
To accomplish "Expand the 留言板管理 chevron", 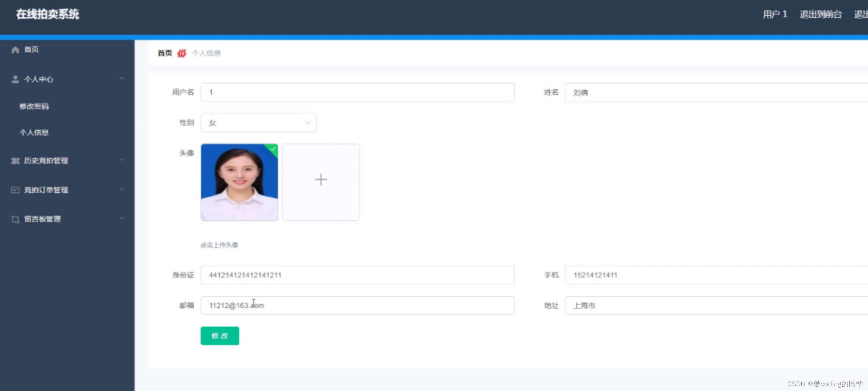I will pyautogui.click(x=122, y=218).
